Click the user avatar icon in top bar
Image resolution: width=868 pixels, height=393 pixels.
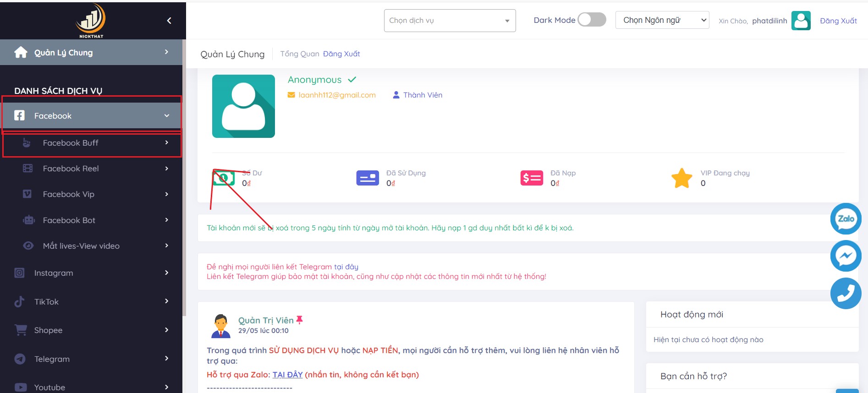tap(801, 21)
